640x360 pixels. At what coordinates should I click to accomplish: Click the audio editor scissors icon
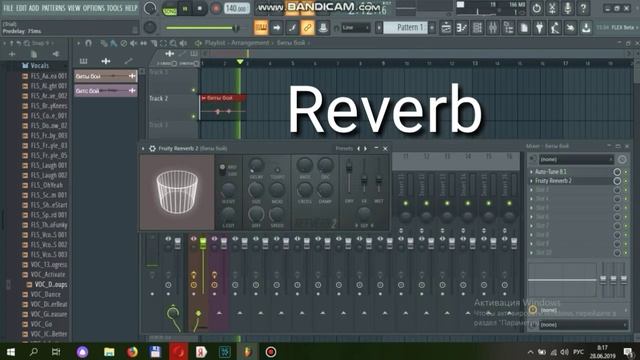(x=552, y=8)
